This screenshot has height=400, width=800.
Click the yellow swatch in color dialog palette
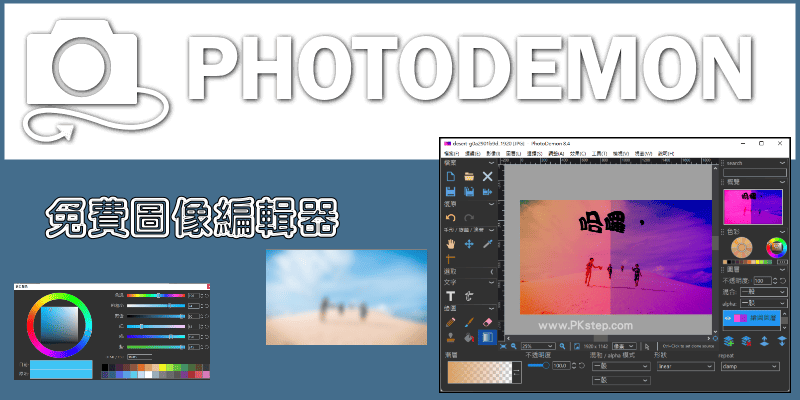163,367
